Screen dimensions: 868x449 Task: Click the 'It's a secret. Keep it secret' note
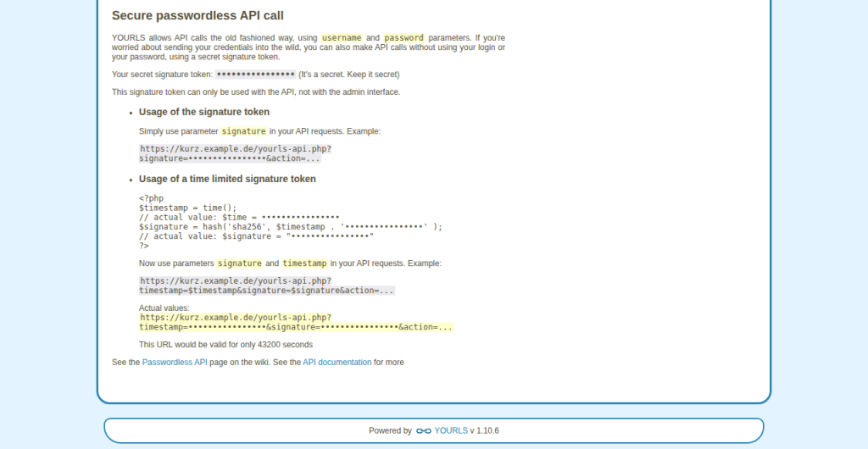tap(348, 74)
